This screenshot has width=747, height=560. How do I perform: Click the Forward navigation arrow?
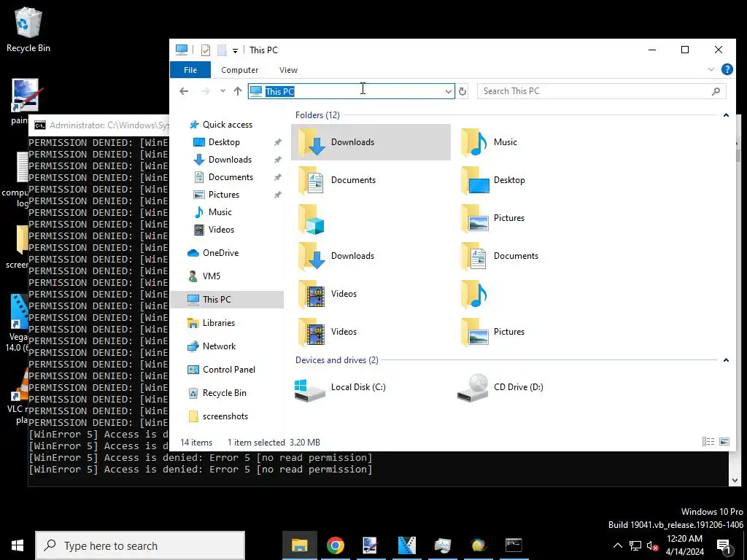pyautogui.click(x=205, y=91)
